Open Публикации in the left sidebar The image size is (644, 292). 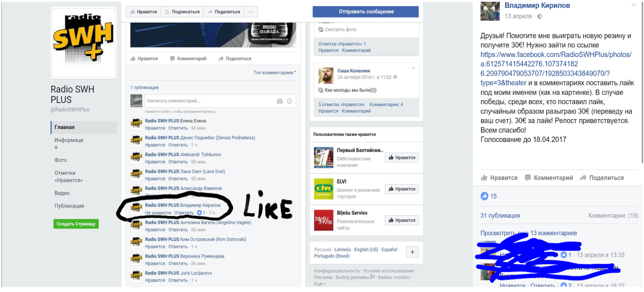[69, 206]
